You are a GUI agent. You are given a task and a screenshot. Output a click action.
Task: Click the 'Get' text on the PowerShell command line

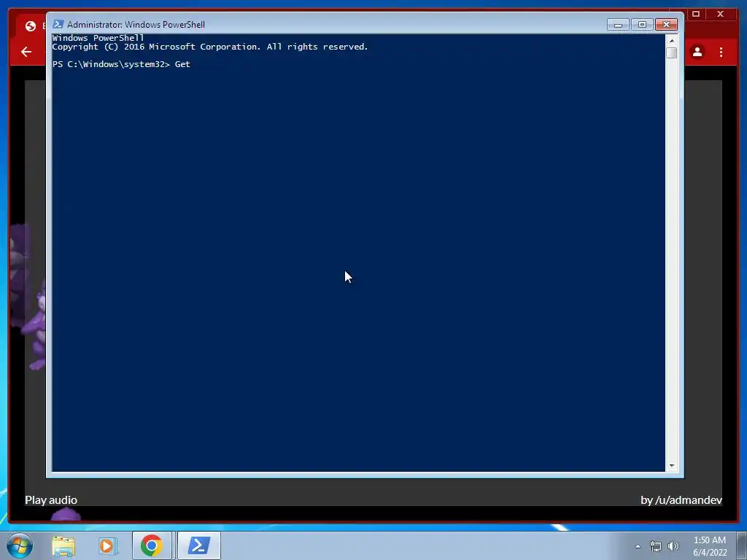click(x=182, y=64)
